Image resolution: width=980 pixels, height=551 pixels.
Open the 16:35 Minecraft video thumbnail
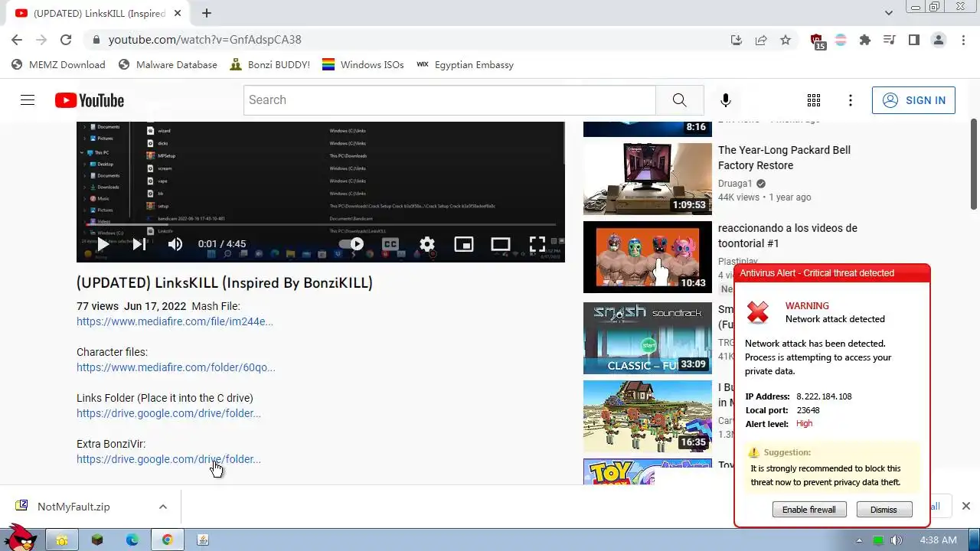tap(648, 416)
